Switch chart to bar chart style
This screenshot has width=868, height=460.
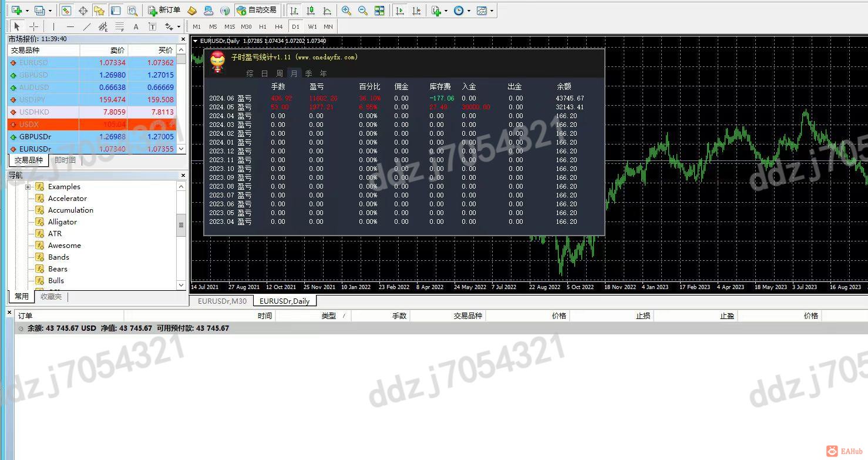click(294, 11)
